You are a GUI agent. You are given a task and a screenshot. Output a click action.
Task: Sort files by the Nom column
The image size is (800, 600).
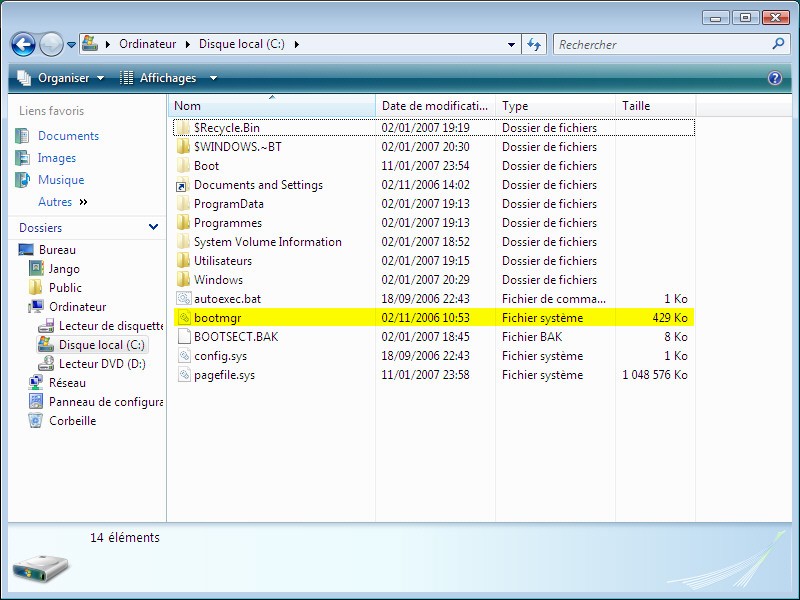click(272, 106)
